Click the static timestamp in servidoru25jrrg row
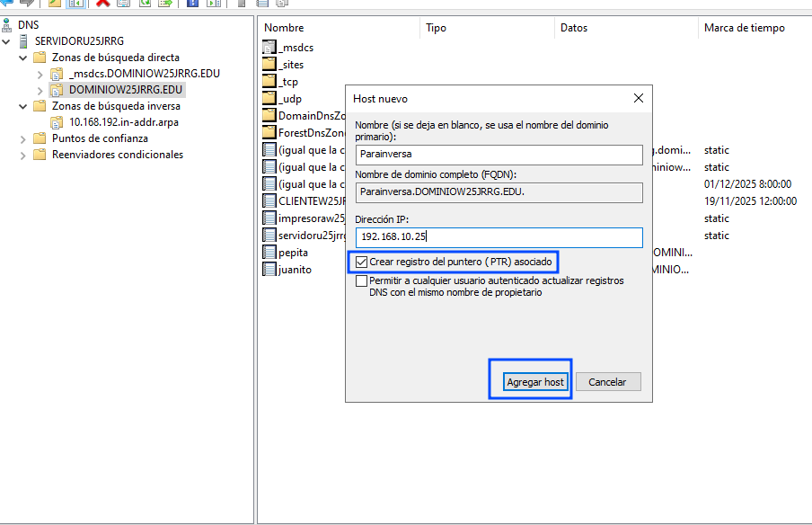This screenshot has height=525, width=812. [x=717, y=236]
